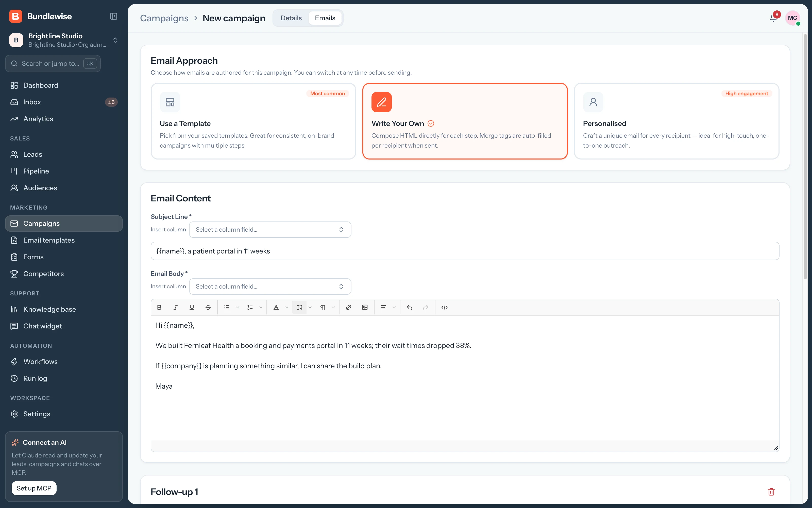Expand bulleted list style options arrow

coord(238,307)
